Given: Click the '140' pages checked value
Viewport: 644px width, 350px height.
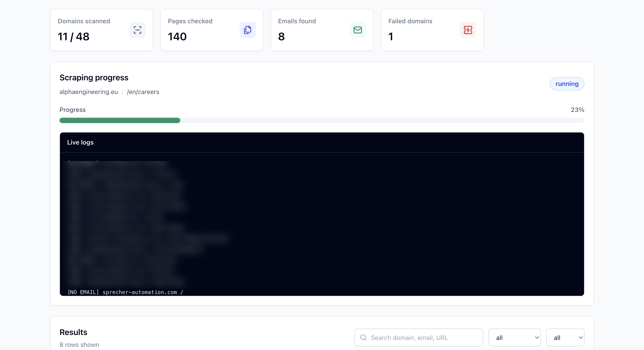Looking at the screenshot, I should tap(177, 37).
